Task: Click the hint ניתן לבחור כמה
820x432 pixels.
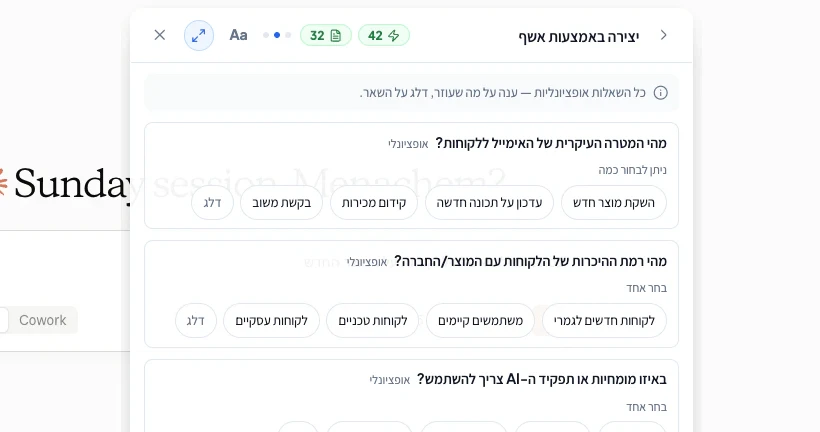Action: [633, 170]
